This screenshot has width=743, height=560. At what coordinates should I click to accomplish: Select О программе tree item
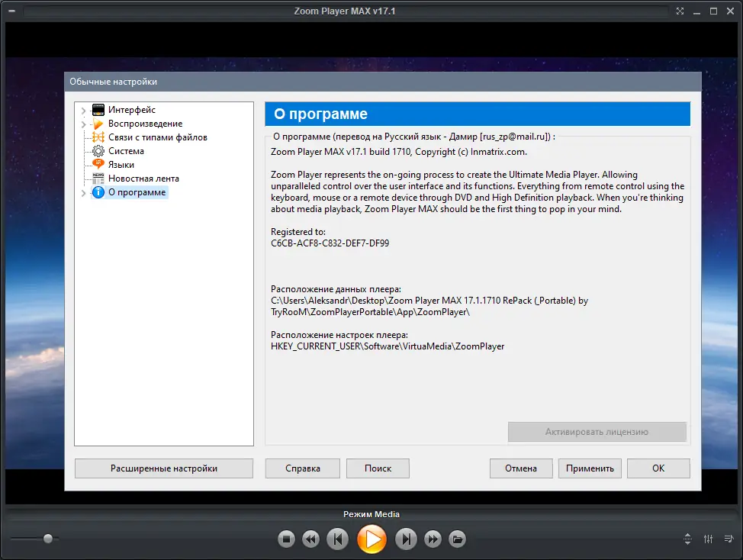pos(137,192)
